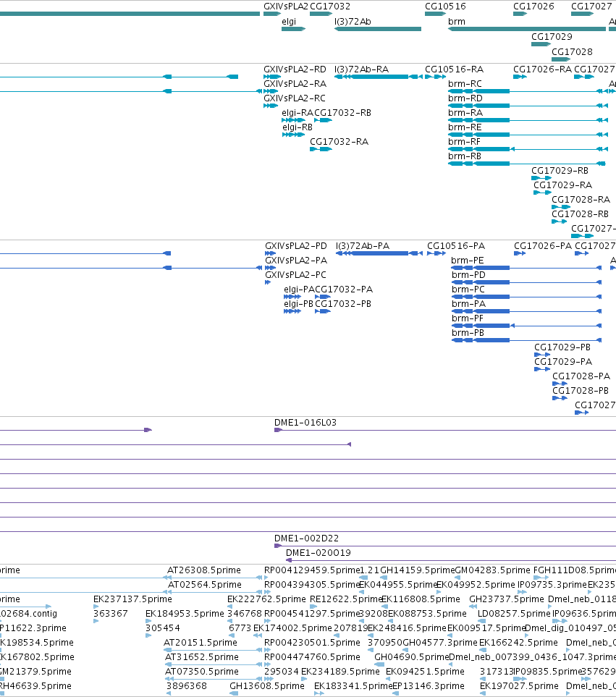The image size is (616, 697).
Task: Click protein elgi-PB label
Action: point(299,304)
